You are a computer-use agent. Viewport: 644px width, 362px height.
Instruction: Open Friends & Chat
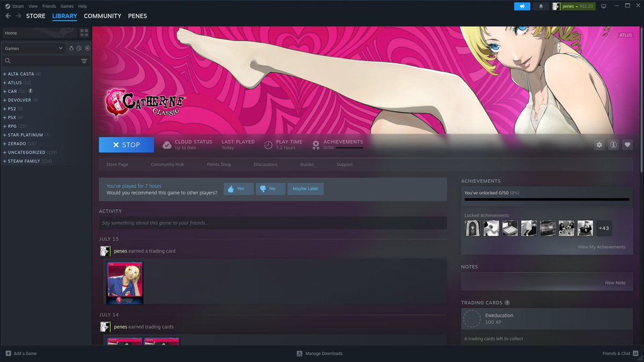(x=620, y=353)
